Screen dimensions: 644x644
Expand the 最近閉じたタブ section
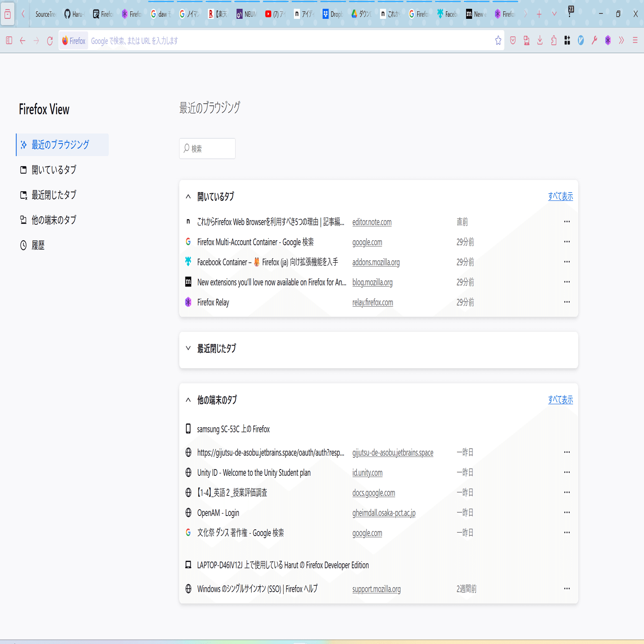pyautogui.click(x=188, y=348)
